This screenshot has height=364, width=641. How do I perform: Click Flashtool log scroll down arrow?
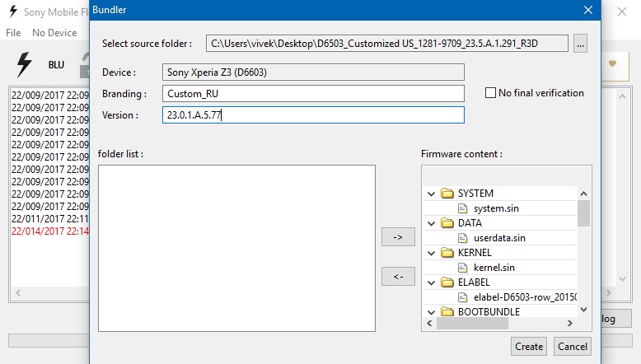(x=622, y=279)
